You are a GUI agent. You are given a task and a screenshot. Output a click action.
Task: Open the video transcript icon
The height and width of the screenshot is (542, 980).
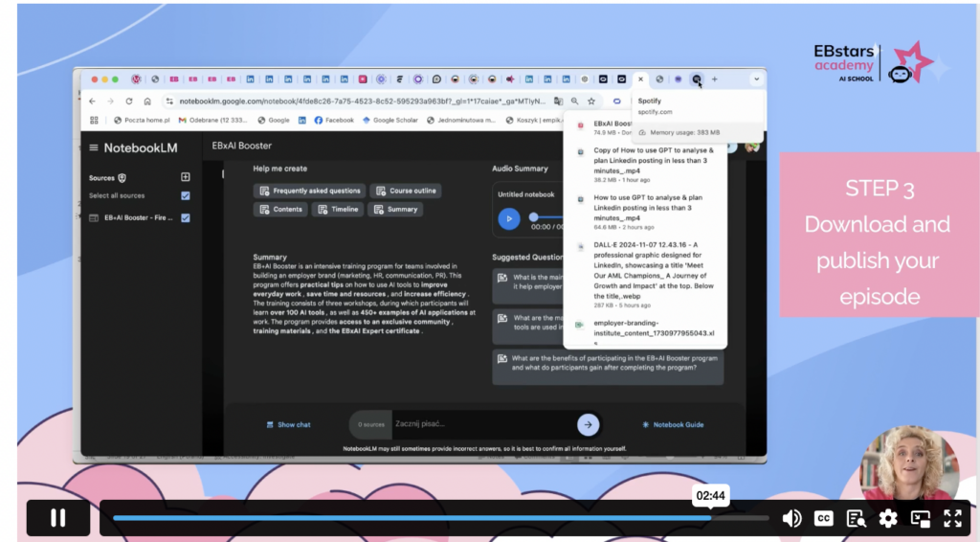click(856, 518)
